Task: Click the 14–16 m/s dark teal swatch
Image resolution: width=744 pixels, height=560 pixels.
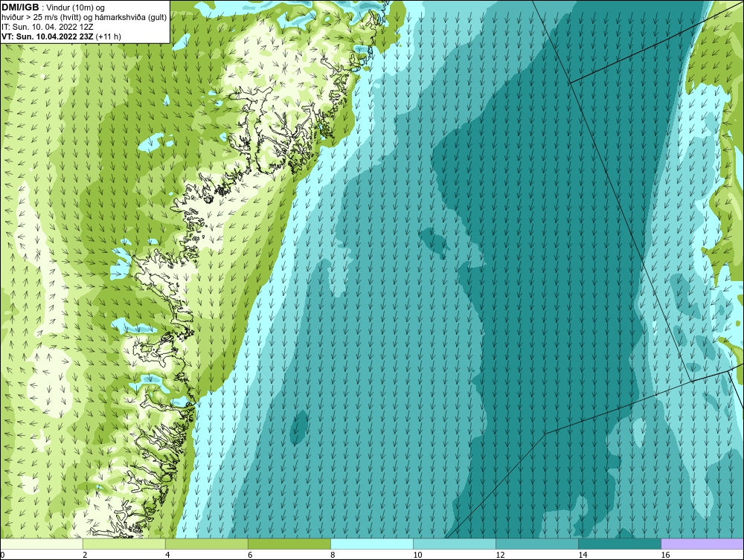Action: (x=620, y=544)
